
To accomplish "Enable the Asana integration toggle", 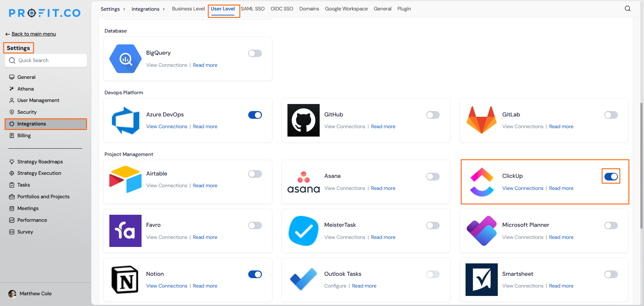I will point(433,176).
